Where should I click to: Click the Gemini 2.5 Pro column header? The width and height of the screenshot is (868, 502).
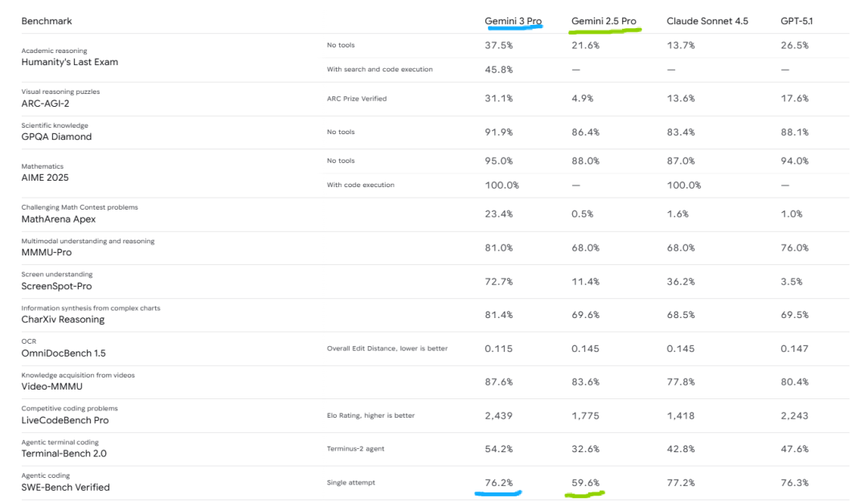tap(603, 21)
